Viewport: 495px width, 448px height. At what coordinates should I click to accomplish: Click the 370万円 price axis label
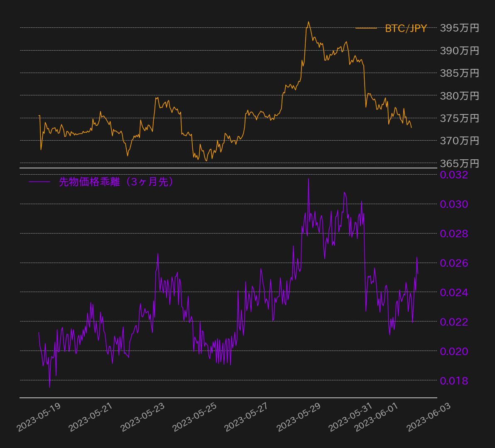459,141
